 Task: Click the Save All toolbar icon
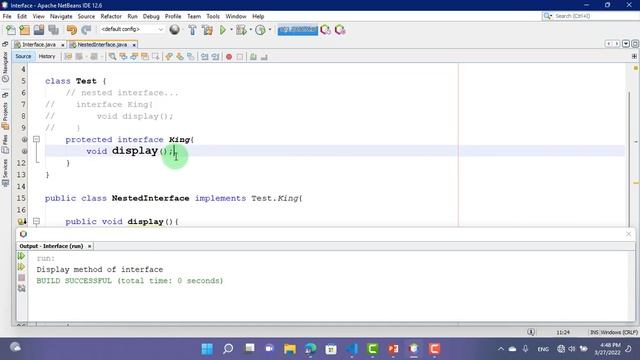(53, 30)
